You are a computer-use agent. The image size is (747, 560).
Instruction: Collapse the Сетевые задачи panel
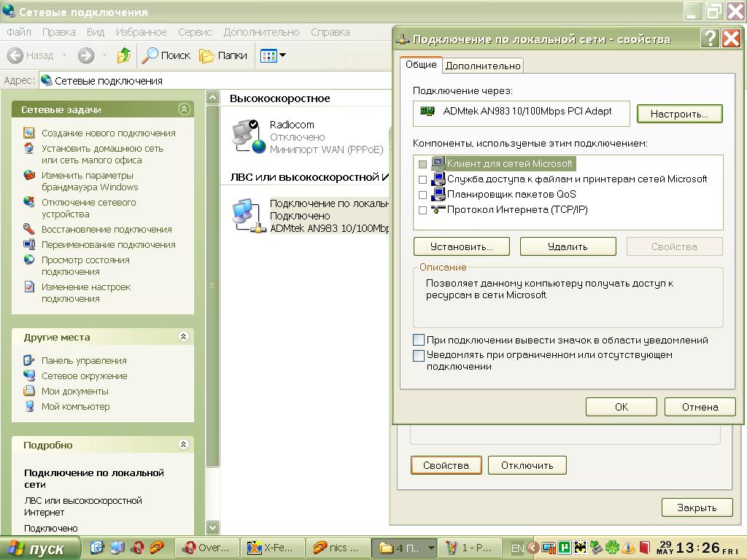184,109
